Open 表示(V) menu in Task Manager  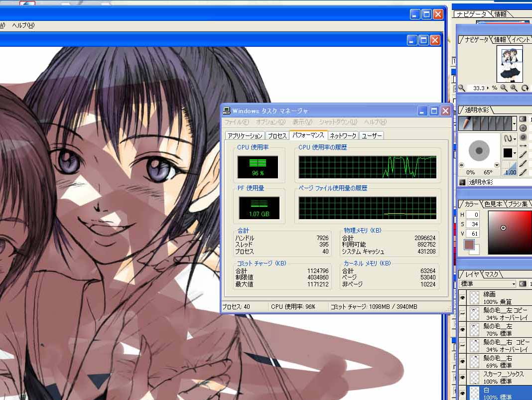[x=302, y=122]
